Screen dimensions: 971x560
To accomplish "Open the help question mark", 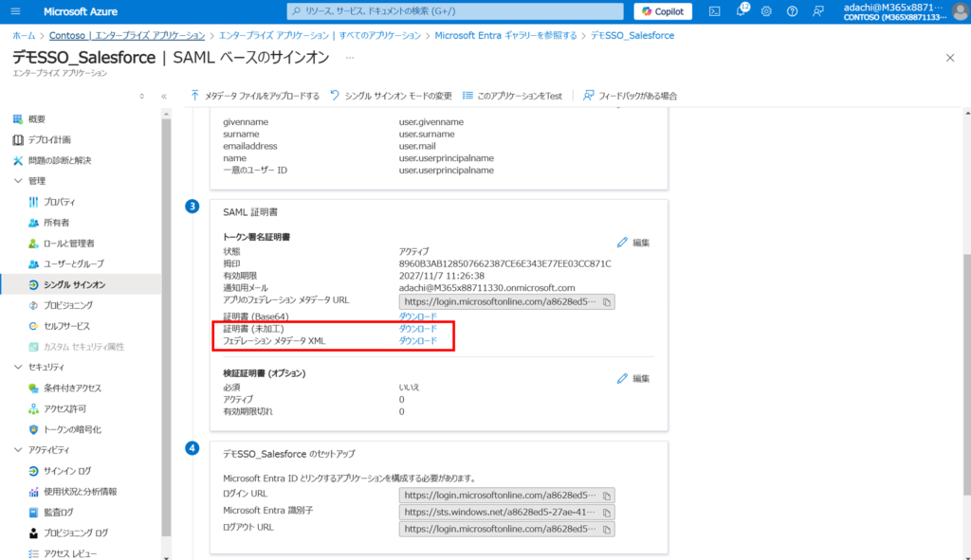I will coord(792,11).
